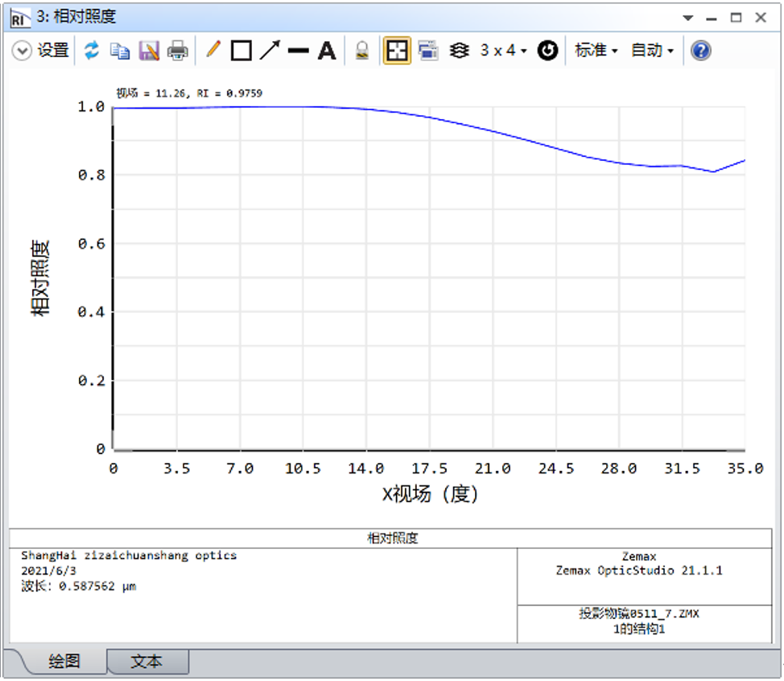
Task: Click the clone window icon
Action: (x=428, y=51)
